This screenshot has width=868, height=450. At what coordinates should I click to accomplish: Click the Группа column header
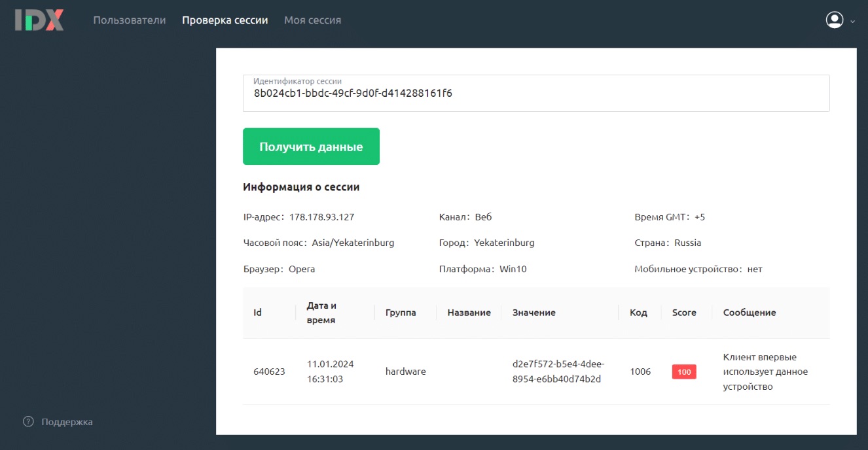(401, 313)
